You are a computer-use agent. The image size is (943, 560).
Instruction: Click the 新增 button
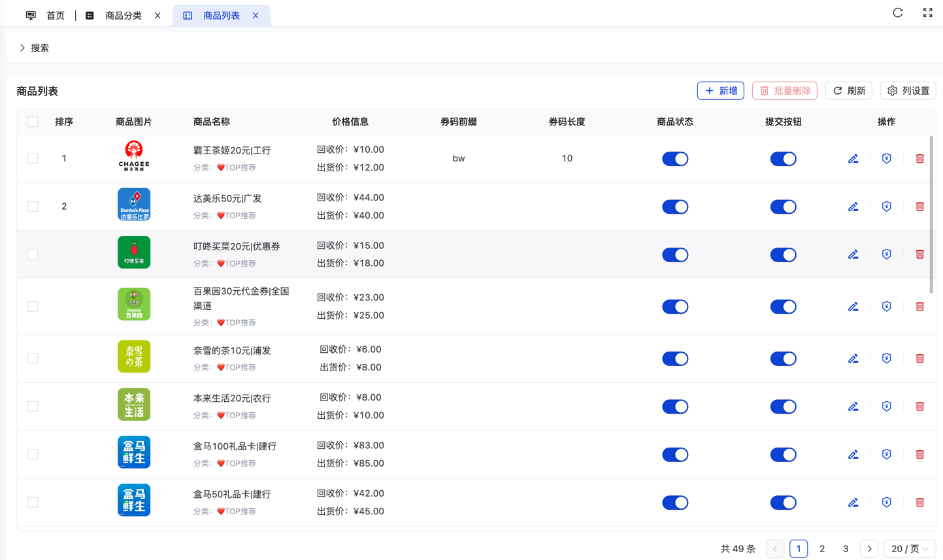pyautogui.click(x=720, y=91)
